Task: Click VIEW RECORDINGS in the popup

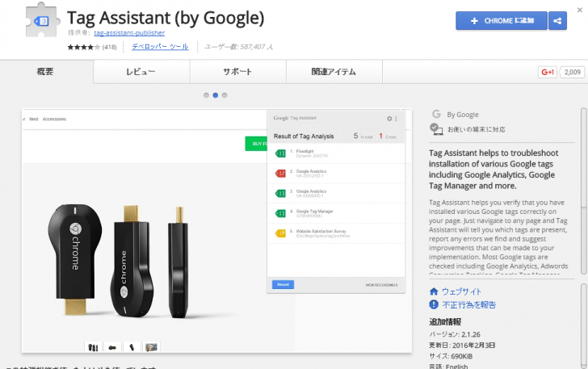Action: coord(381,285)
